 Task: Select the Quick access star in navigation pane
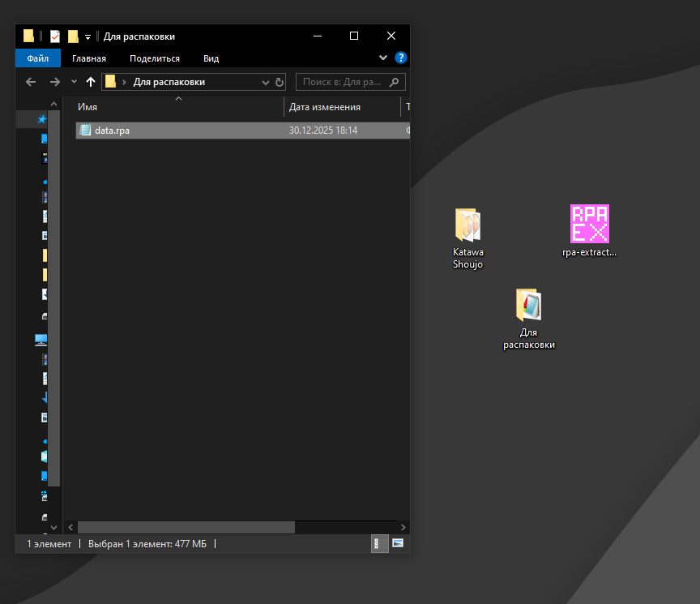click(x=42, y=119)
